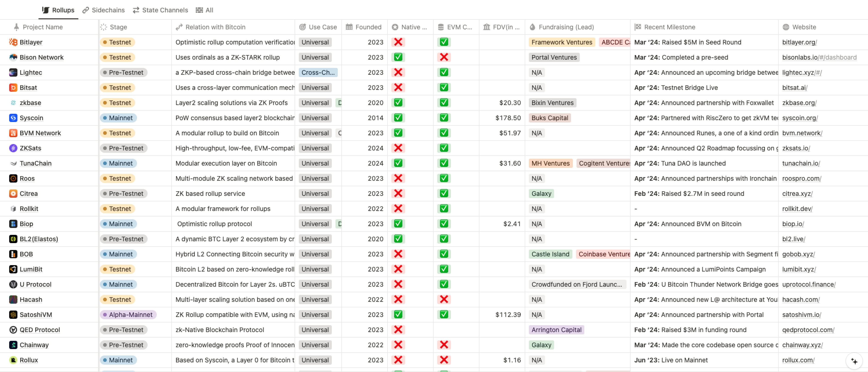This screenshot has height=372, width=868.
Task: Open the State Channels tab
Action: 160,10
